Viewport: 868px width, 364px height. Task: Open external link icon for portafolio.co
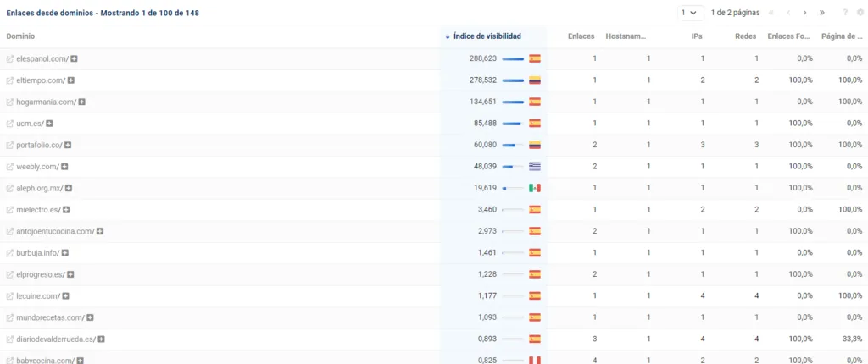click(x=9, y=145)
